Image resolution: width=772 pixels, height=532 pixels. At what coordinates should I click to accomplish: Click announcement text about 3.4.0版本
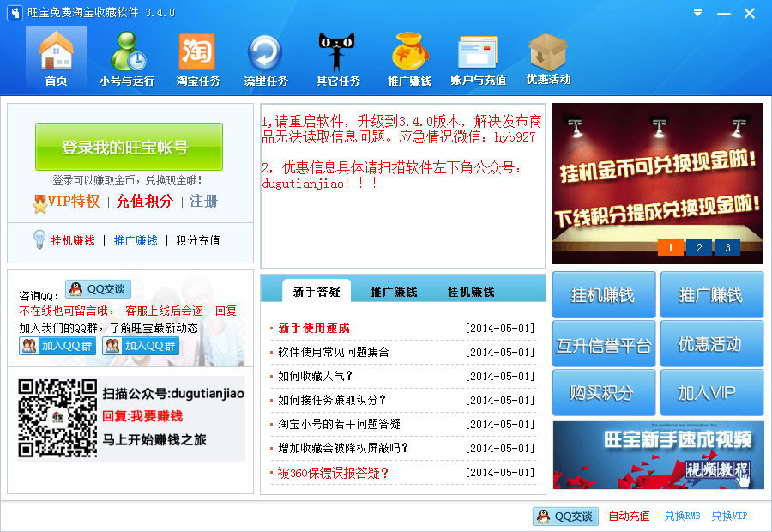[x=401, y=129]
